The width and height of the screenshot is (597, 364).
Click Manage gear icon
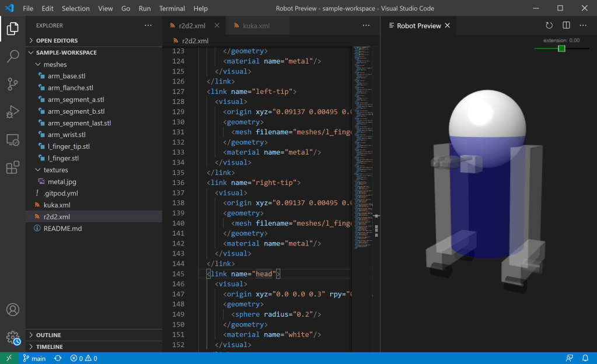tap(12, 337)
